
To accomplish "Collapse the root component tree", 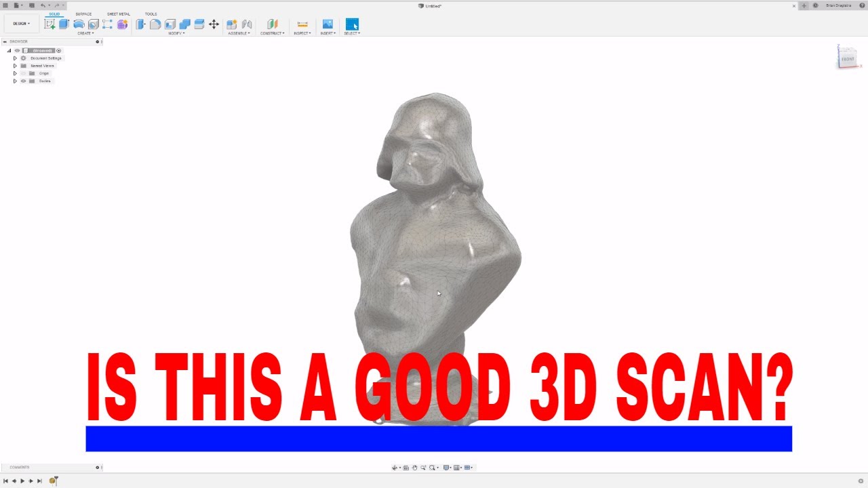I will pos(9,51).
